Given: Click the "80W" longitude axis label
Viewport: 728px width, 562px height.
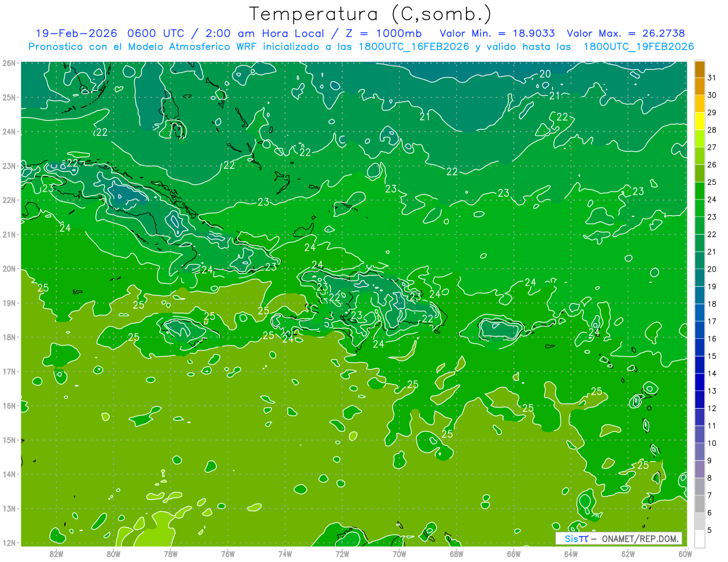Looking at the screenshot, I should pyautogui.click(x=113, y=554).
